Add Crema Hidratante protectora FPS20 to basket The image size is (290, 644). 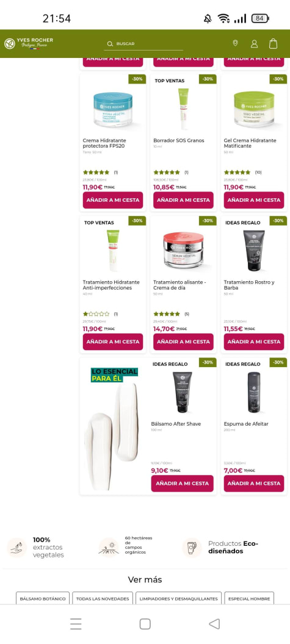click(113, 200)
